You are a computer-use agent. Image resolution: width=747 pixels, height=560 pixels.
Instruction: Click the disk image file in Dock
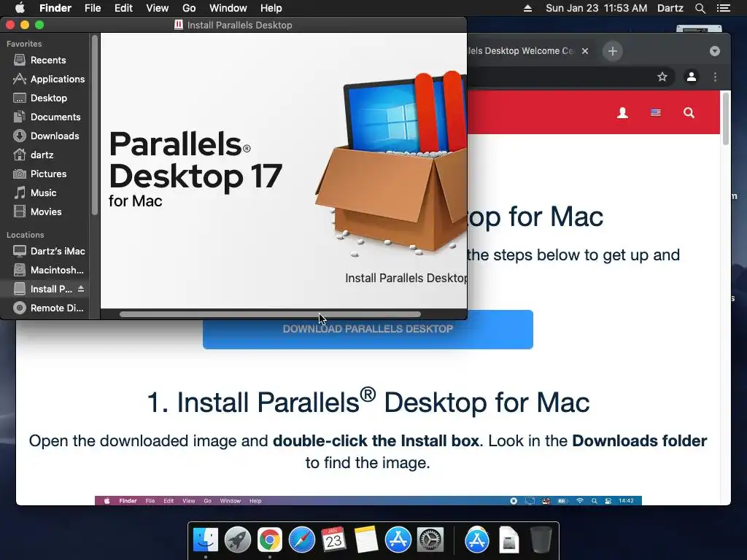[508, 540]
